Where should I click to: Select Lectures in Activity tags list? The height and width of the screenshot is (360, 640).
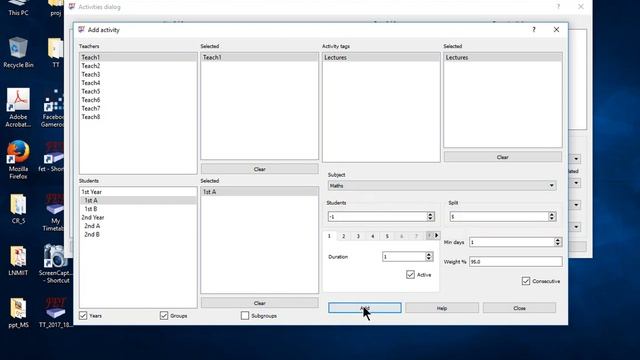[x=381, y=58]
